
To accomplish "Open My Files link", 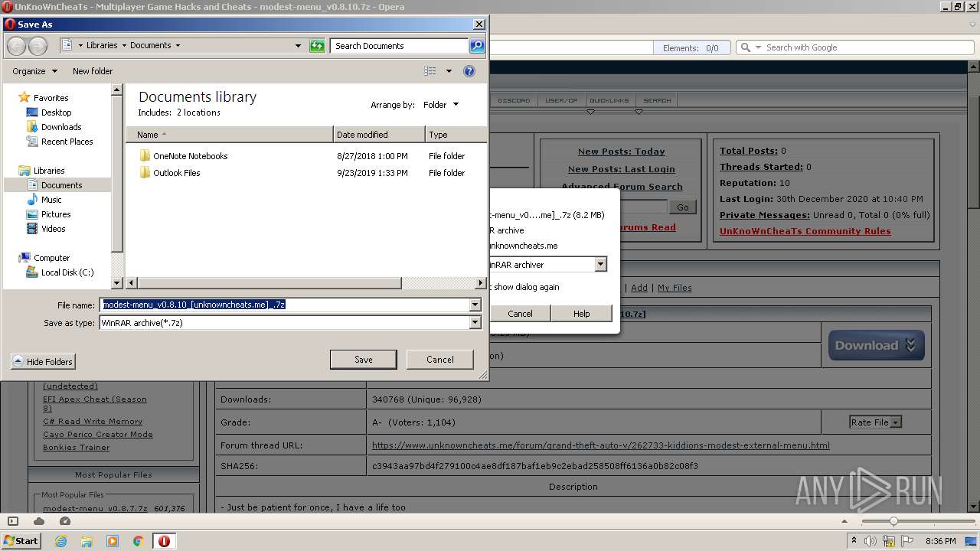I will (674, 288).
